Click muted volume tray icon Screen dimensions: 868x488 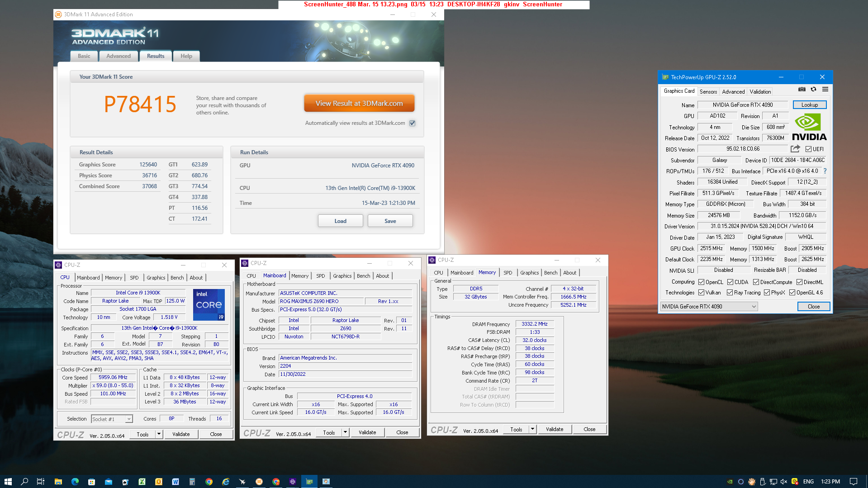784,482
